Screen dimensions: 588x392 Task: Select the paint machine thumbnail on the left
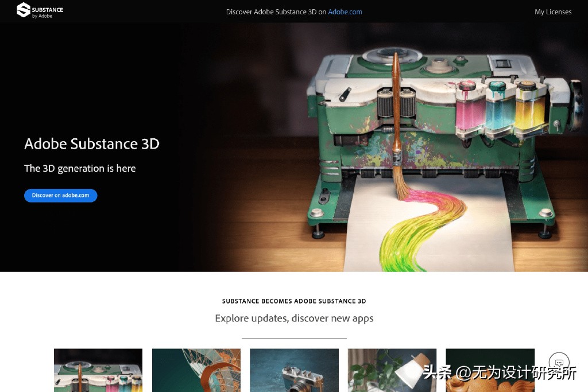[98, 370]
